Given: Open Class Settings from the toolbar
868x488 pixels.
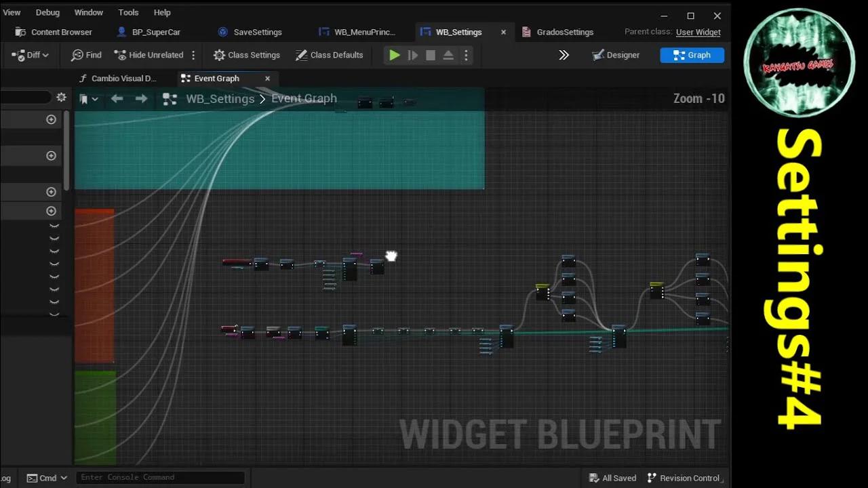Looking at the screenshot, I should coord(247,55).
